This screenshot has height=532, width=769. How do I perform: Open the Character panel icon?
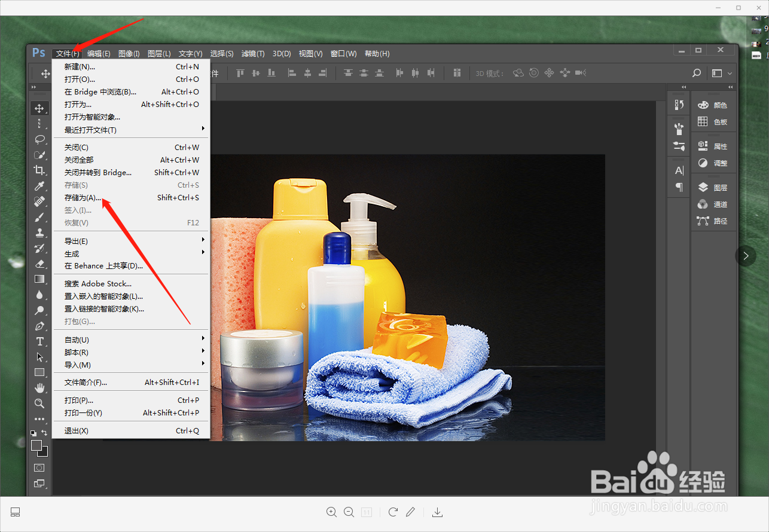[x=679, y=170]
